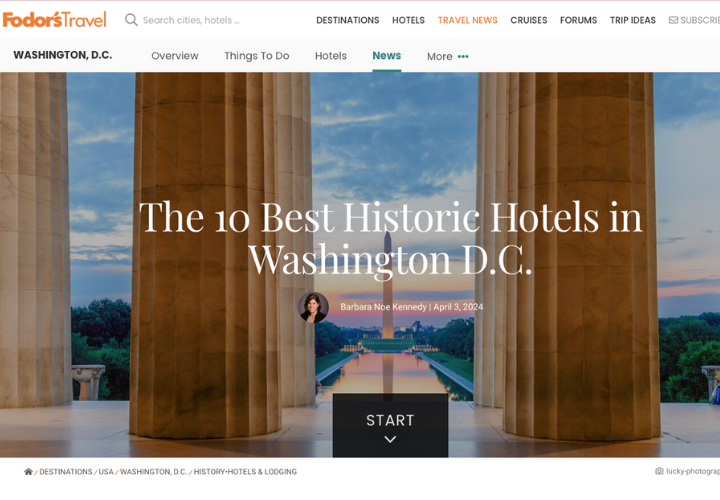Switch to the Overview tab

(175, 56)
